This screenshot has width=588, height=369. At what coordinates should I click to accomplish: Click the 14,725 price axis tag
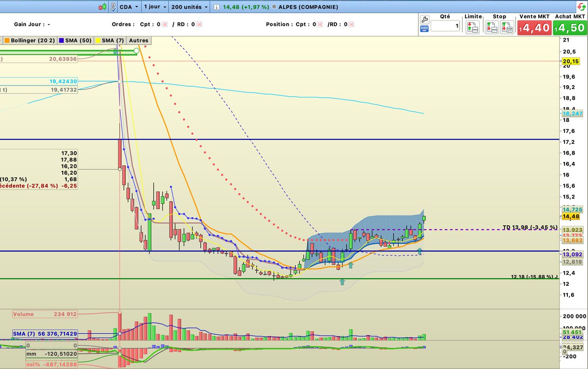pyautogui.click(x=572, y=209)
